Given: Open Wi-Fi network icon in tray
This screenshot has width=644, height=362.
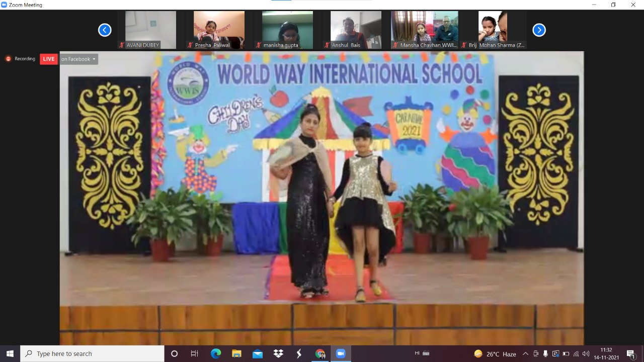Looking at the screenshot, I should pos(576,353).
